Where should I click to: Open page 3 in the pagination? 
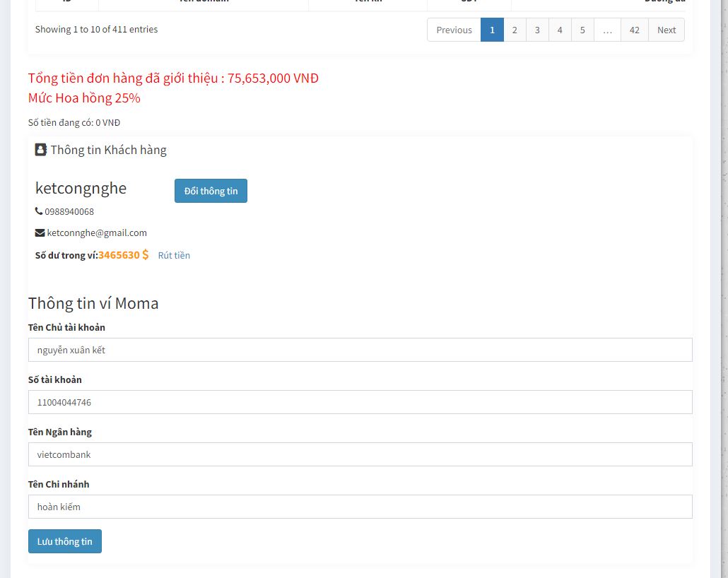[537, 30]
